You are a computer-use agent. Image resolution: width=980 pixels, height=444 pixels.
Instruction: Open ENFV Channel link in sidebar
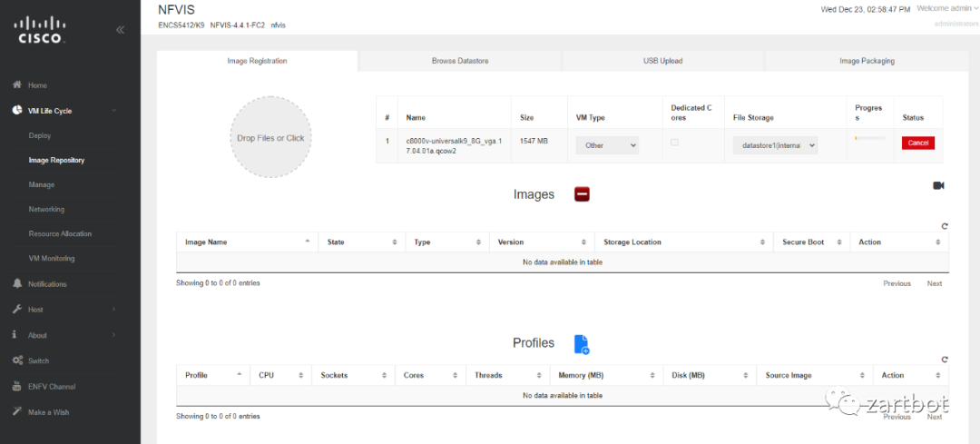click(52, 387)
